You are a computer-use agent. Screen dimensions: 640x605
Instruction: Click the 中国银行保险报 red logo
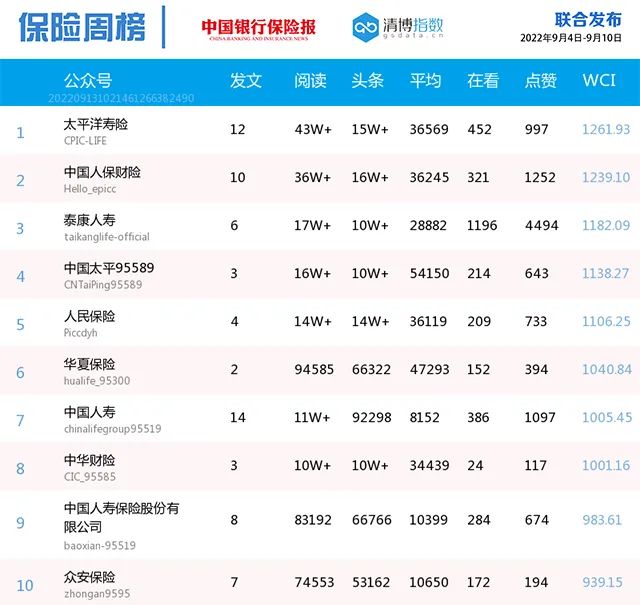[x=258, y=29]
